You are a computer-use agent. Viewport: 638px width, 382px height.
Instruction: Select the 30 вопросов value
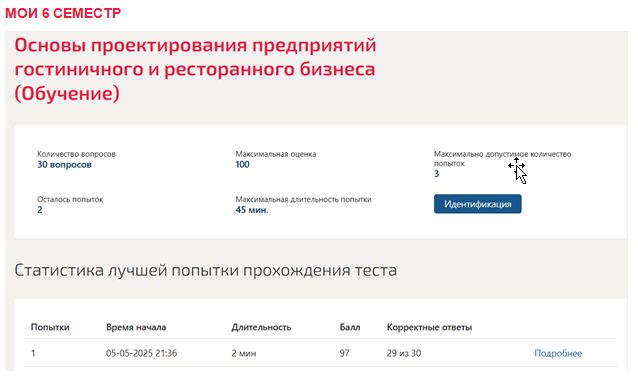tap(64, 165)
